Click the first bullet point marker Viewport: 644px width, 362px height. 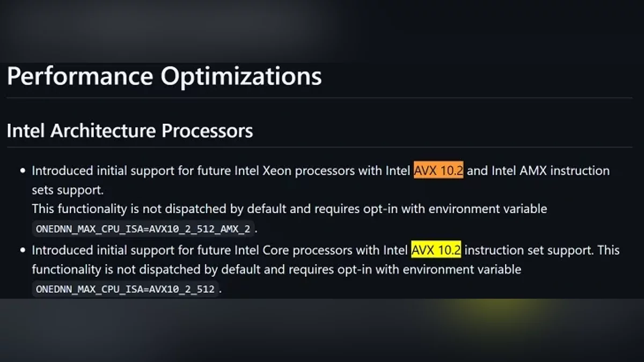point(23,171)
